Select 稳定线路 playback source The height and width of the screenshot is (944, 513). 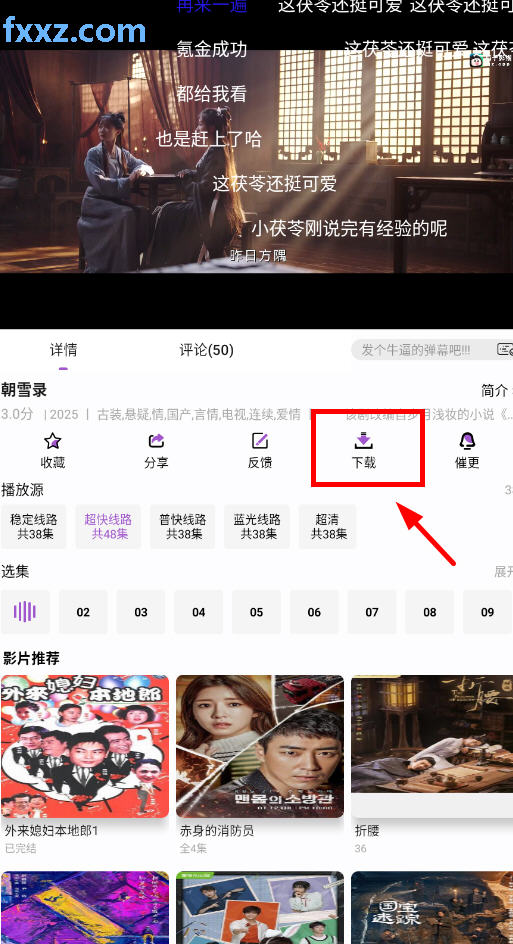click(34, 527)
